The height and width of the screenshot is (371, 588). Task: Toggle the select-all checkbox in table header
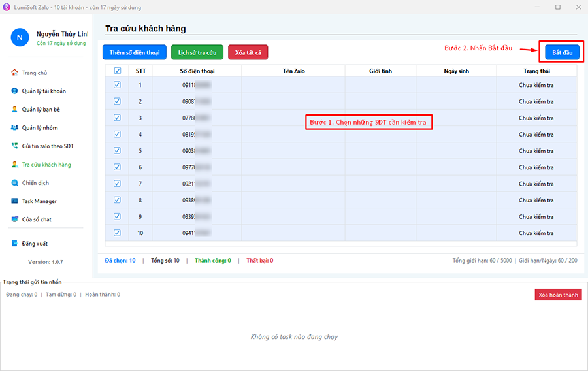(x=117, y=71)
